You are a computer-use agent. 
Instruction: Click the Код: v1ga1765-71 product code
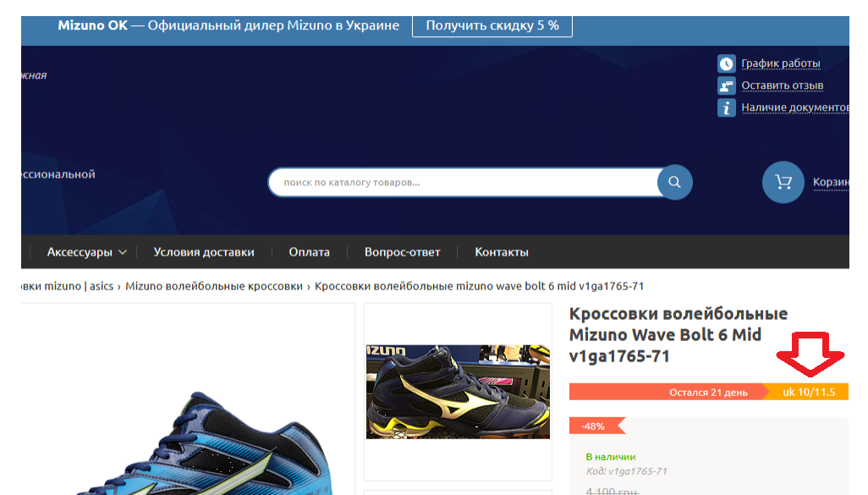coord(626,471)
